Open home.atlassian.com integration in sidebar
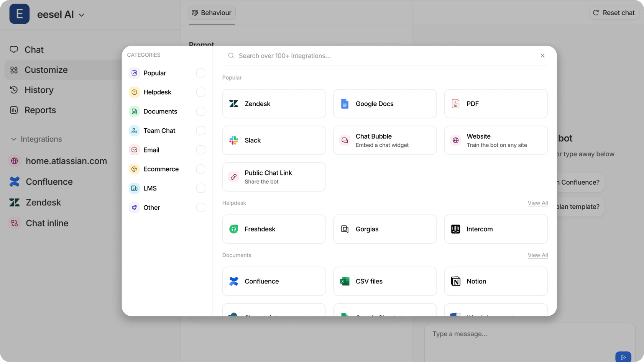 [66, 161]
